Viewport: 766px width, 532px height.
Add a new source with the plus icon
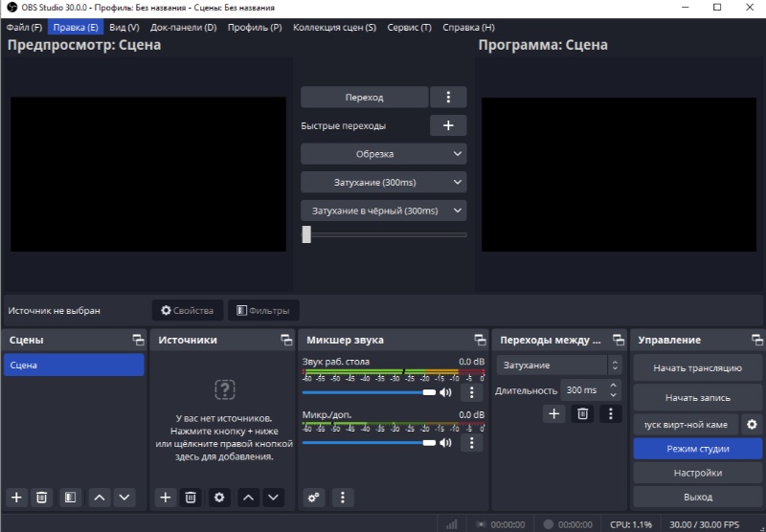pyautogui.click(x=165, y=498)
